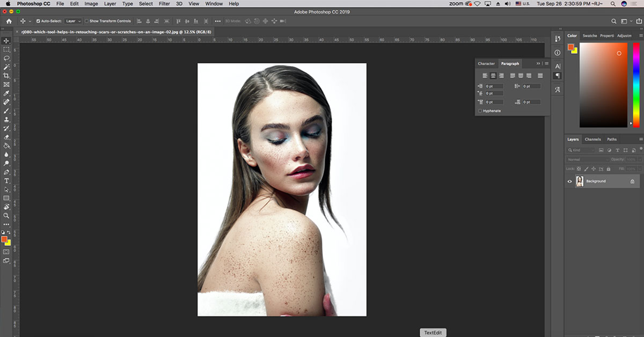Select the Eraser tool
The image size is (644, 337).
(6, 137)
